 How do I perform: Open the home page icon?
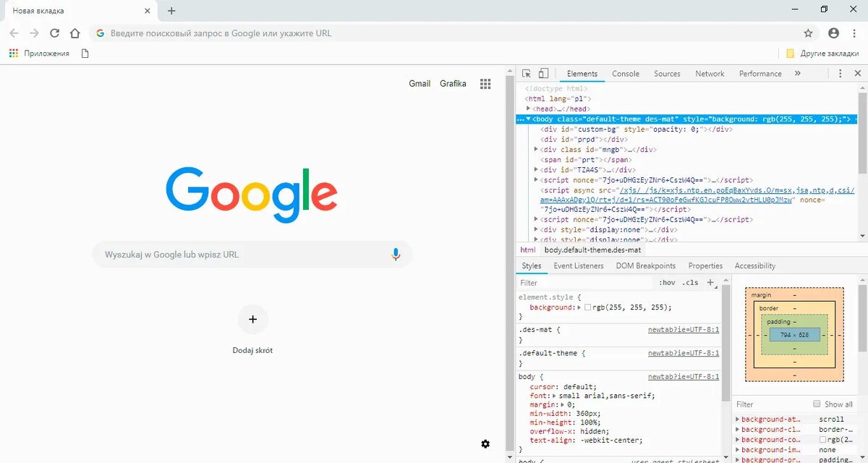75,33
